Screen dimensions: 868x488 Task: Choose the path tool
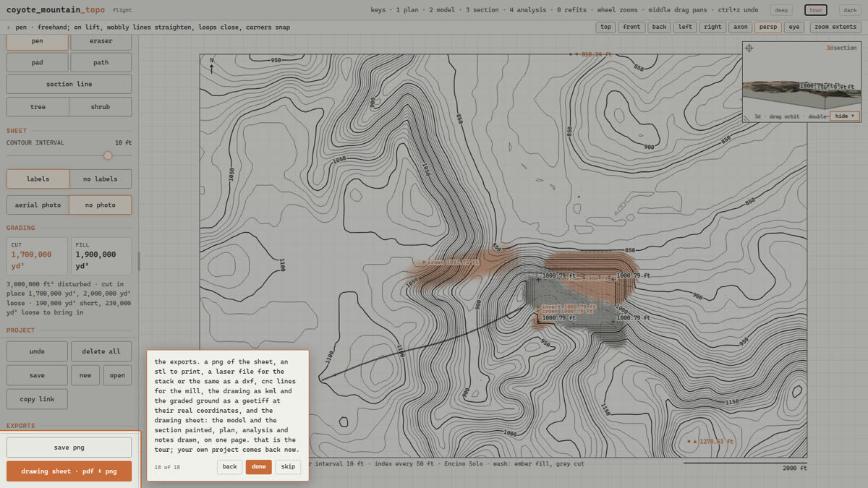point(101,62)
